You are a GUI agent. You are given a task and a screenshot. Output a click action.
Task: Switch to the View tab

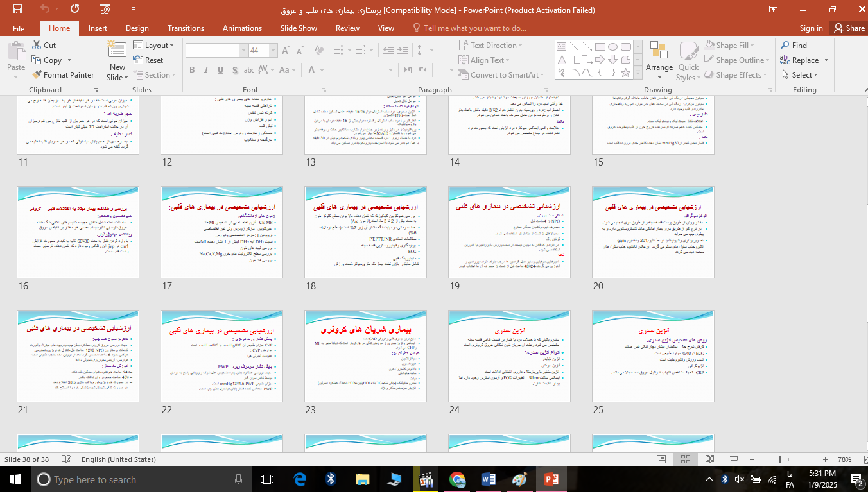[386, 28]
